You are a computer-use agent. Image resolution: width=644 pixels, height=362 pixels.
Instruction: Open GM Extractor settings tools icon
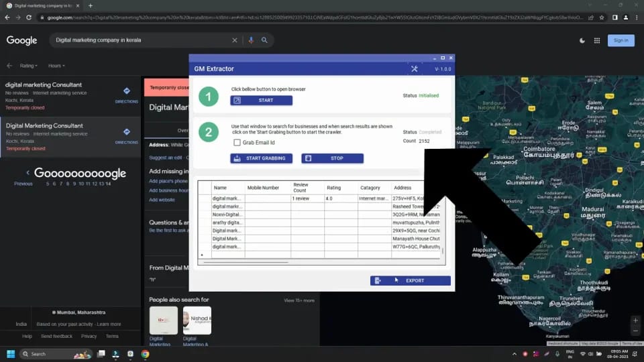pos(415,69)
